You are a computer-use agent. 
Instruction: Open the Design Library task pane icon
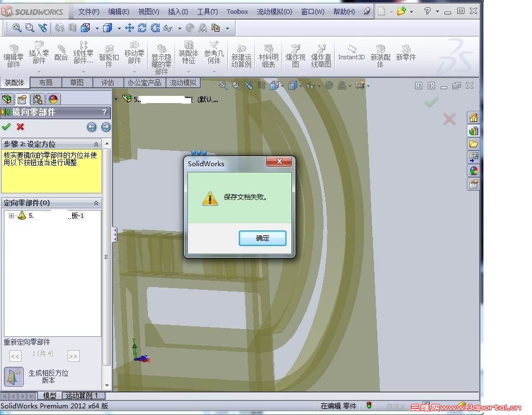[x=474, y=131]
